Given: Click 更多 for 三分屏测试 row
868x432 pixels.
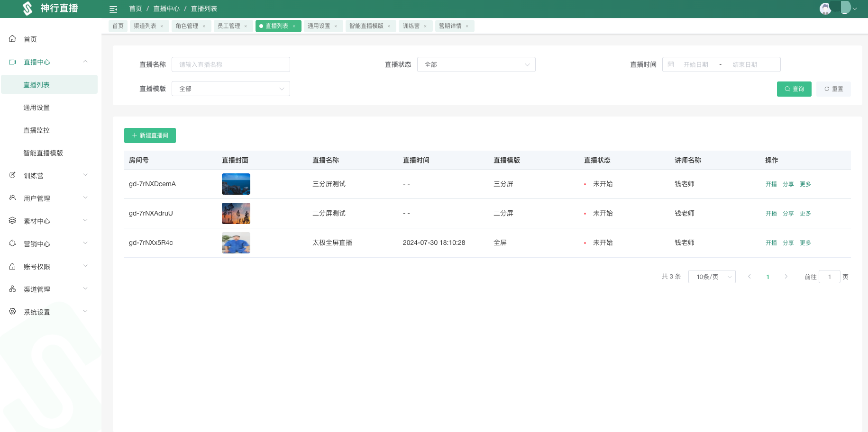Looking at the screenshot, I should pos(805,184).
